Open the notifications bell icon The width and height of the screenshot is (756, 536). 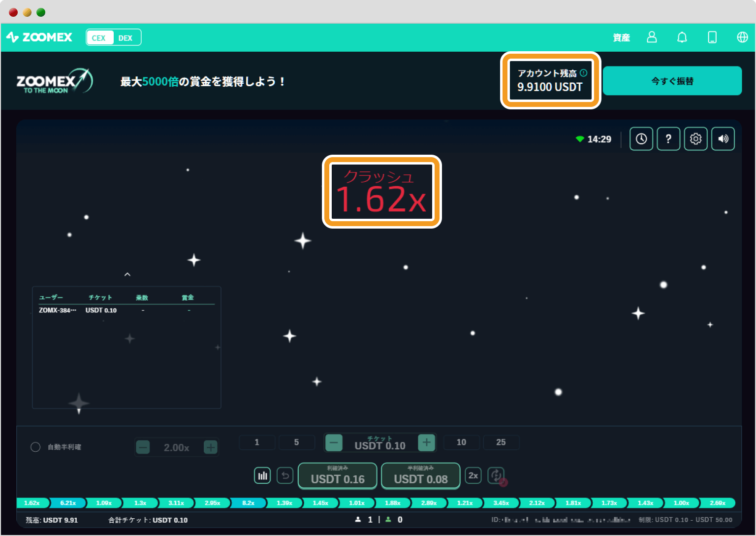(x=682, y=37)
